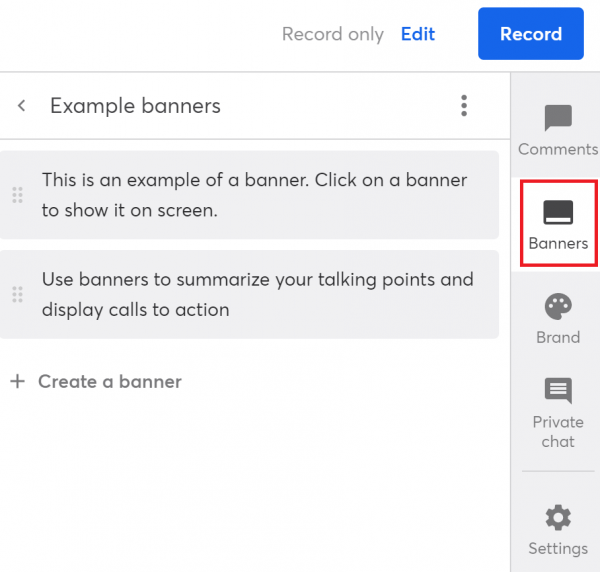Screen dimensions: 600x572
Task: Click the 'Example banners' folder title
Action: [x=135, y=106]
